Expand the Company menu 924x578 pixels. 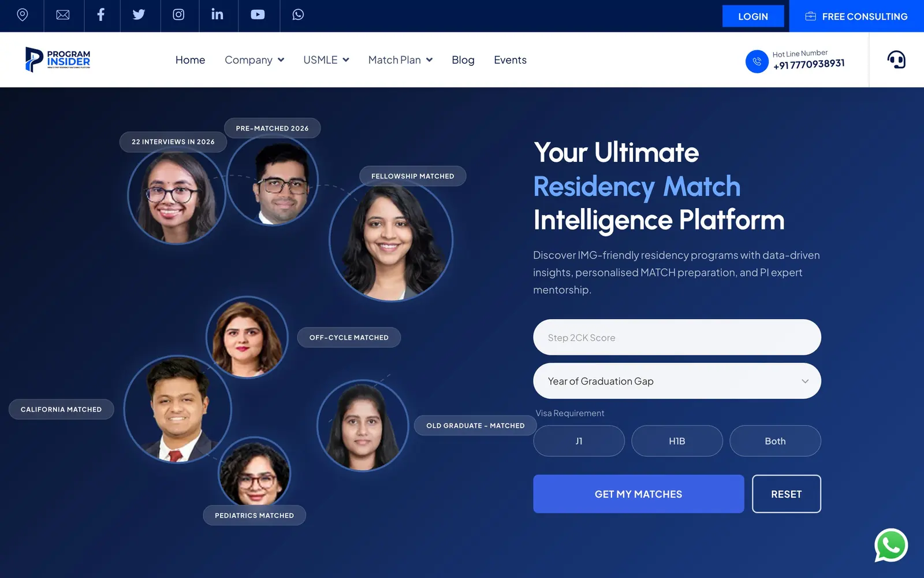(254, 60)
